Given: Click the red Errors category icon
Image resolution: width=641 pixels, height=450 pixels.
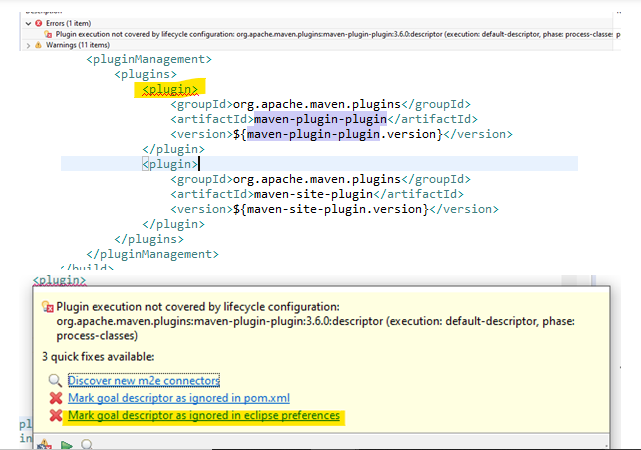Looking at the screenshot, I should tap(38, 23).
